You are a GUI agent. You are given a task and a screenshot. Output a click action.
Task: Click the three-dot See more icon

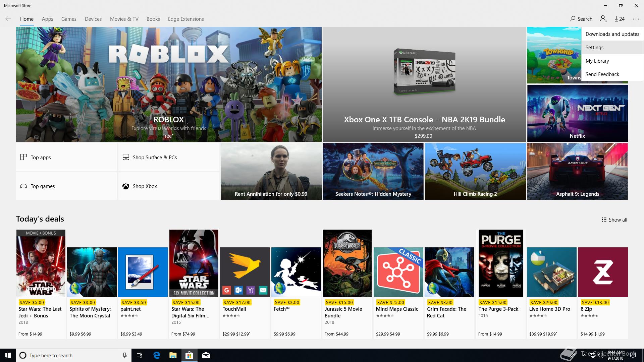(x=636, y=19)
